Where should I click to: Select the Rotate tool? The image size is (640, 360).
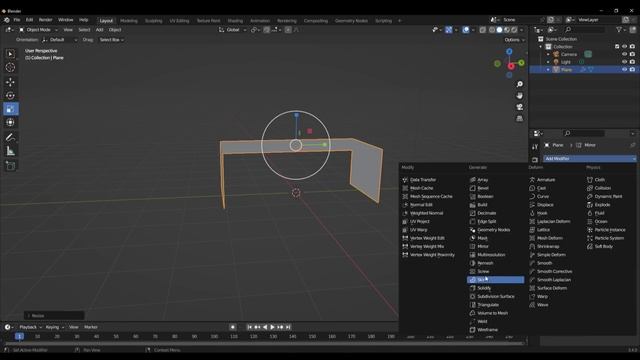(x=10, y=96)
